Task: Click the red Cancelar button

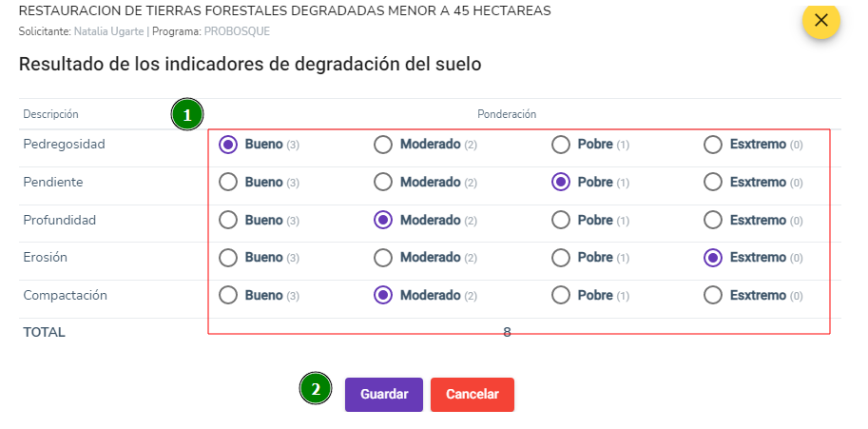Action: 473,395
